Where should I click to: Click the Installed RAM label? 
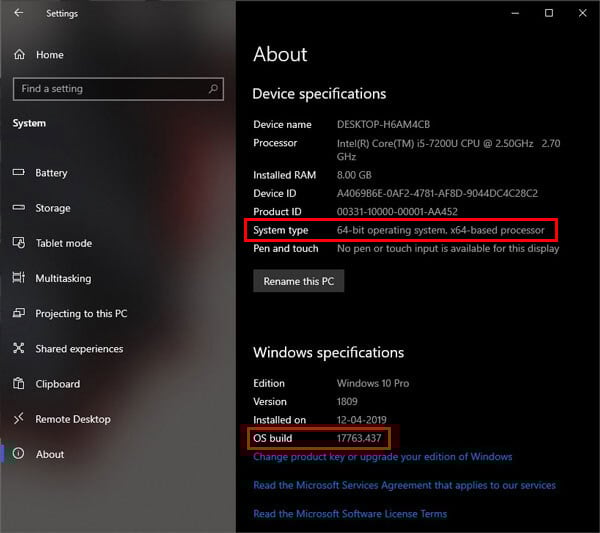pos(285,175)
